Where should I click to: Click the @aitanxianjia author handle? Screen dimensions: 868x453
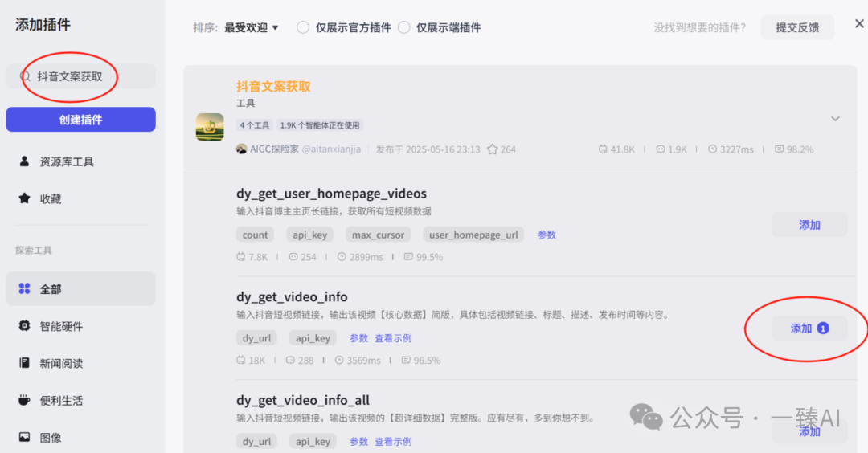click(331, 149)
